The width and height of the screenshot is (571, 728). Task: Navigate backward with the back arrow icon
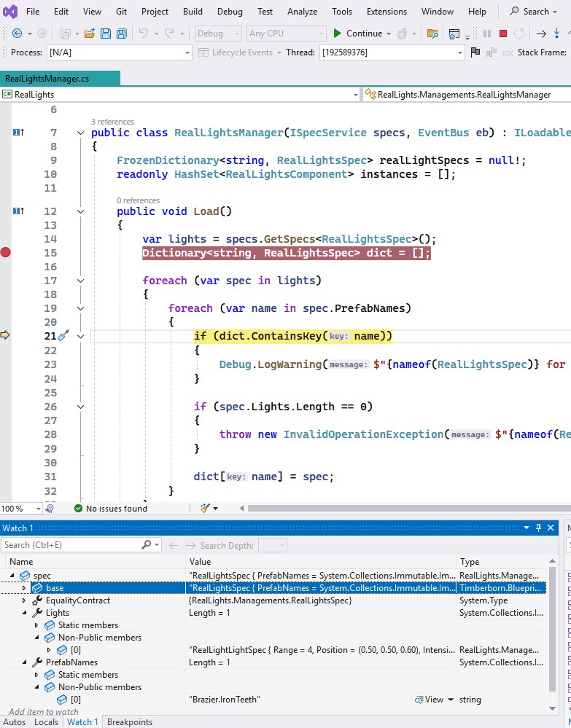pyautogui.click(x=18, y=34)
